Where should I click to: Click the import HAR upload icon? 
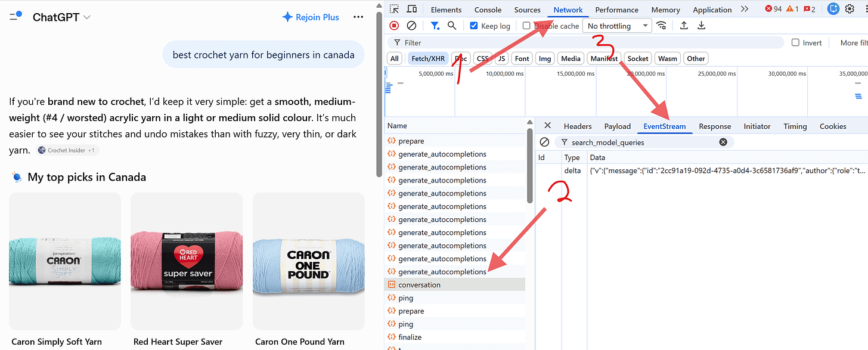click(684, 26)
